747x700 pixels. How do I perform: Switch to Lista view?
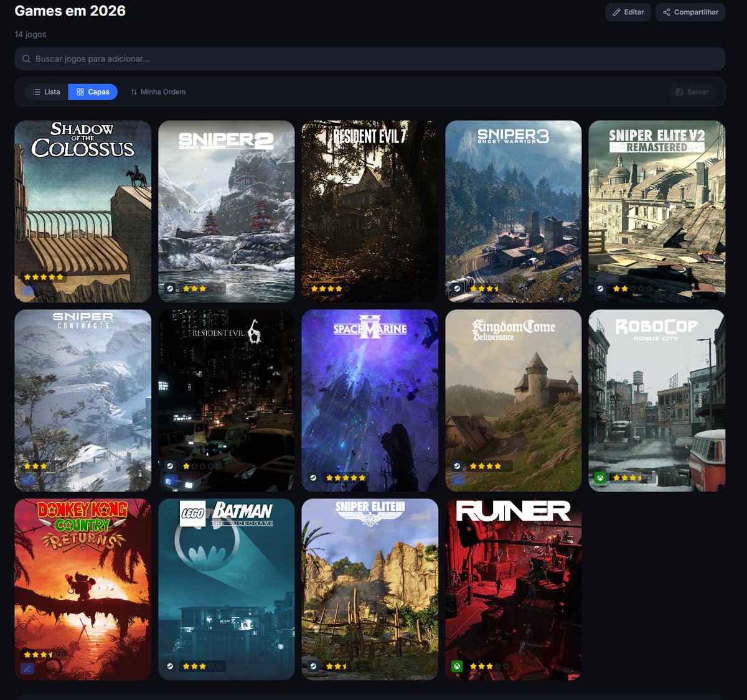pos(47,92)
